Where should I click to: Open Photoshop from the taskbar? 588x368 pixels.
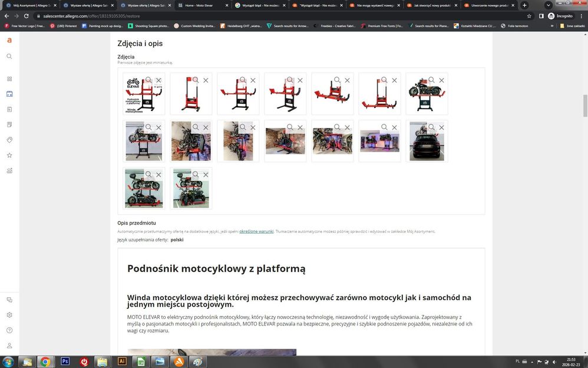65,362
